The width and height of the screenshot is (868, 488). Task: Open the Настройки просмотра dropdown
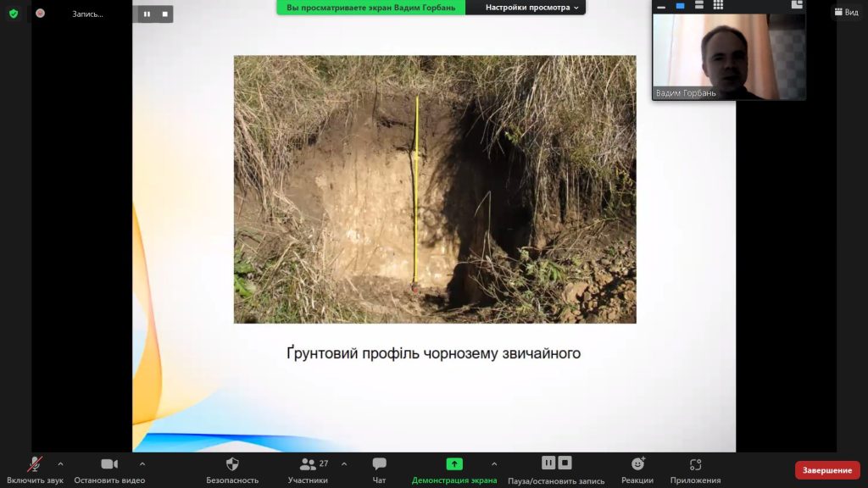click(x=531, y=7)
